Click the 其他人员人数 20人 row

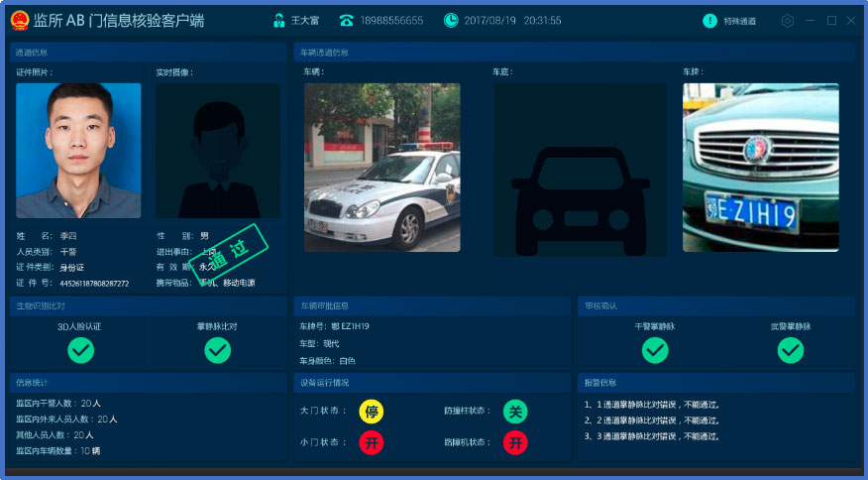click(54, 435)
